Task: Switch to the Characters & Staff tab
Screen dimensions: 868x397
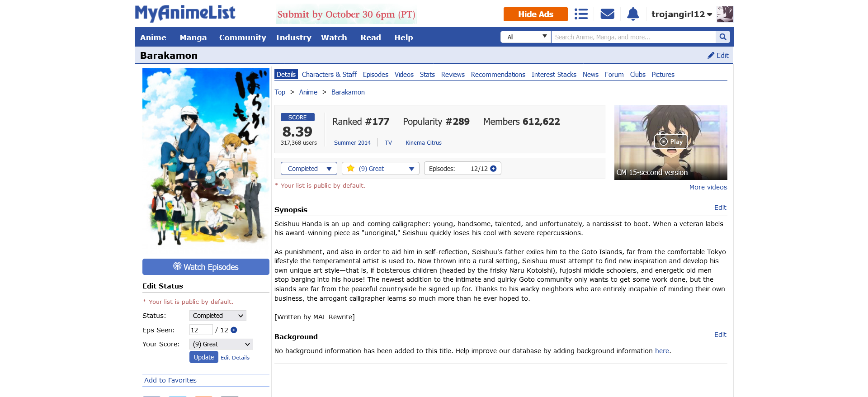Action: (329, 75)
